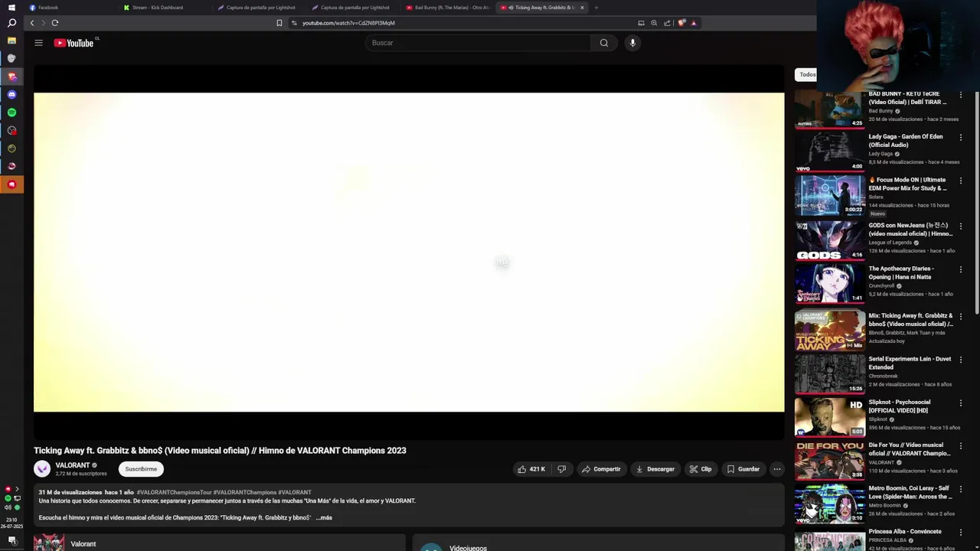980x551 pixels.
Task: Open Die For You VALORANT video
Action: (x=829, y=460)
